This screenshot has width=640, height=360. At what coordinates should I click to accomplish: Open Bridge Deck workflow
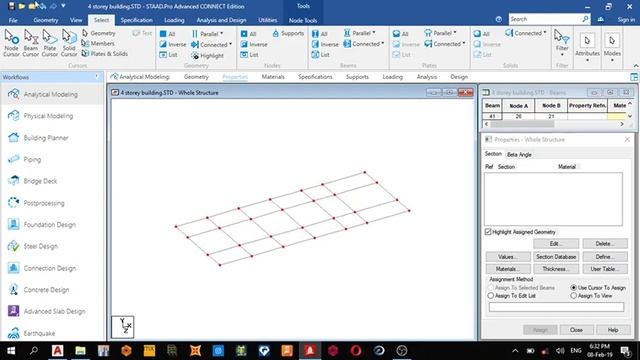point(52,181)
